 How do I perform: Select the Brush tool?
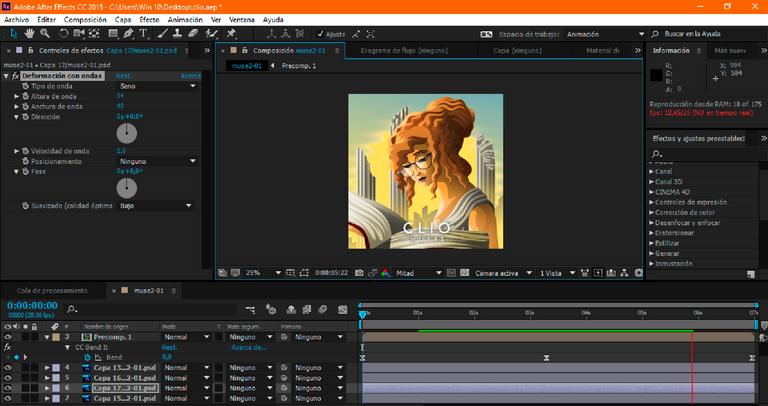pyautogui.click(x=163, y=33)
